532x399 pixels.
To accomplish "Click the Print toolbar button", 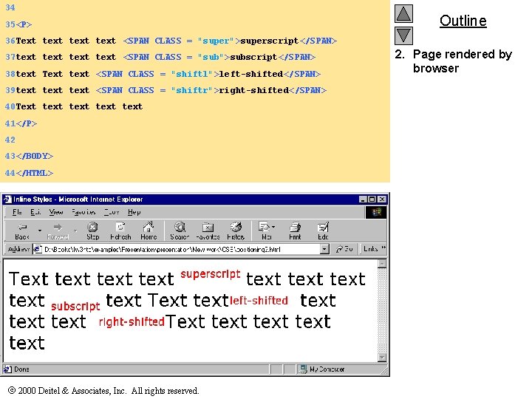I will pos(295,231).
